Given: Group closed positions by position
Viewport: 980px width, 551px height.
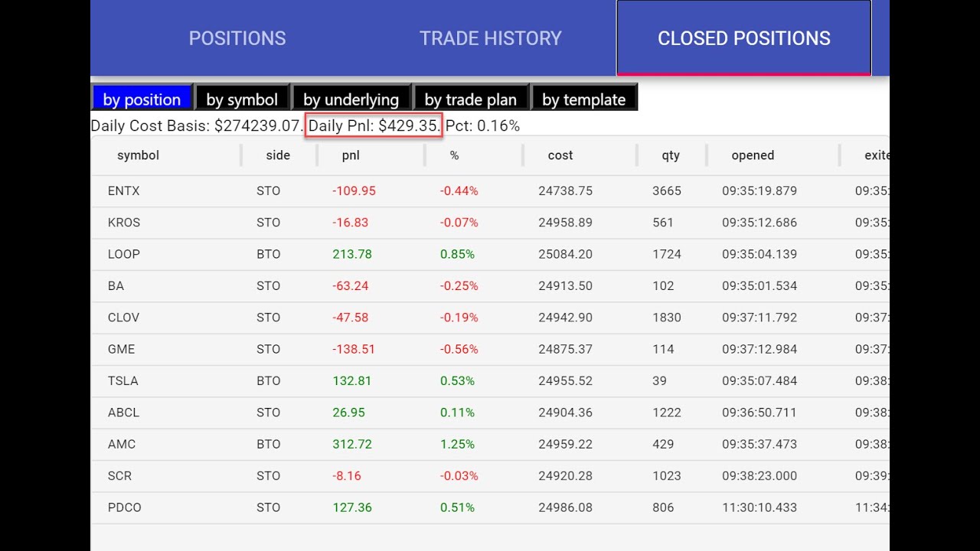Looking at the screenshot, I should (x=142, y=99).
